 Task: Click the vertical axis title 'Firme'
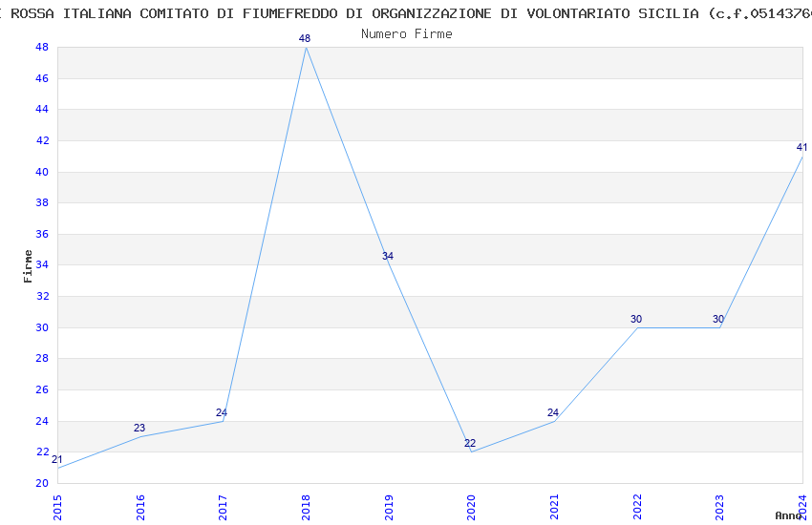click(x=28, y=266)
